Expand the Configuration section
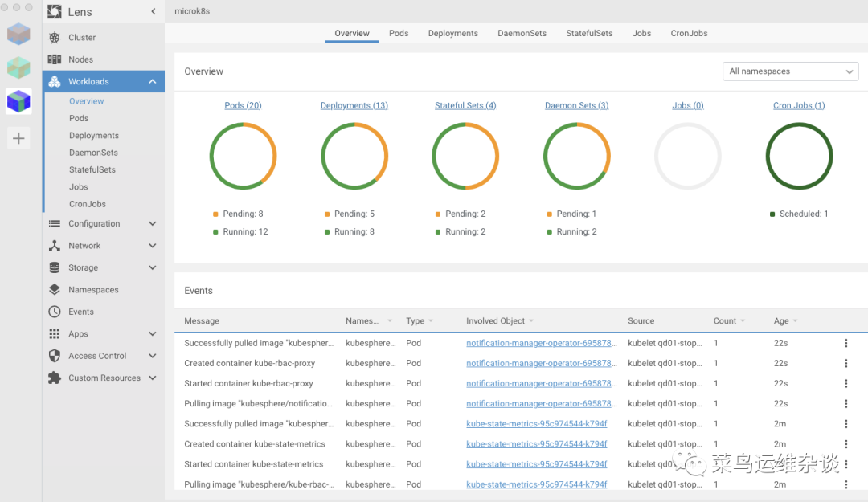This screenshot has width=868, height=502. pyautogui.click(x=153, y=224)
